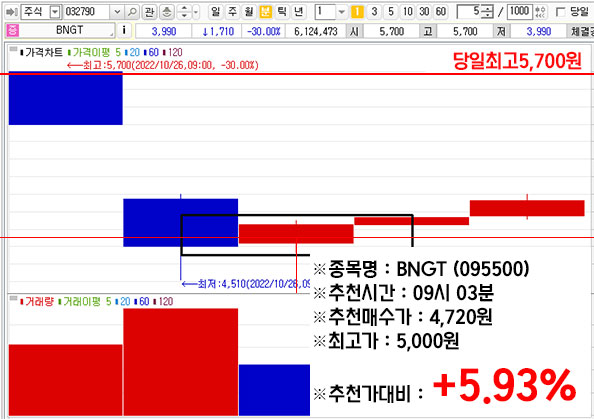594x419 pixels.
Task: Select the 60 minute interval button
Action: [x=441, y=12]
